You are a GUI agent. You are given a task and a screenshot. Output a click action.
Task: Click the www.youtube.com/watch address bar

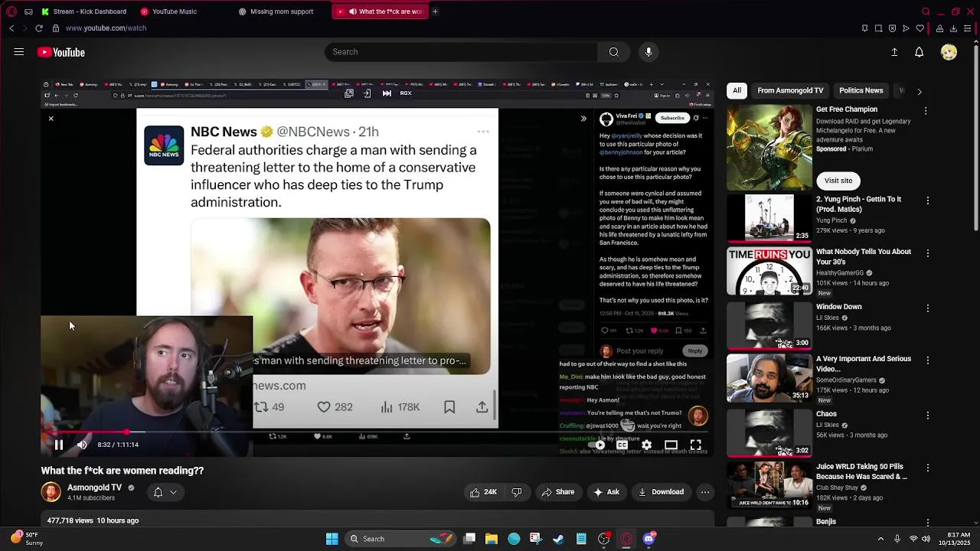106,28
